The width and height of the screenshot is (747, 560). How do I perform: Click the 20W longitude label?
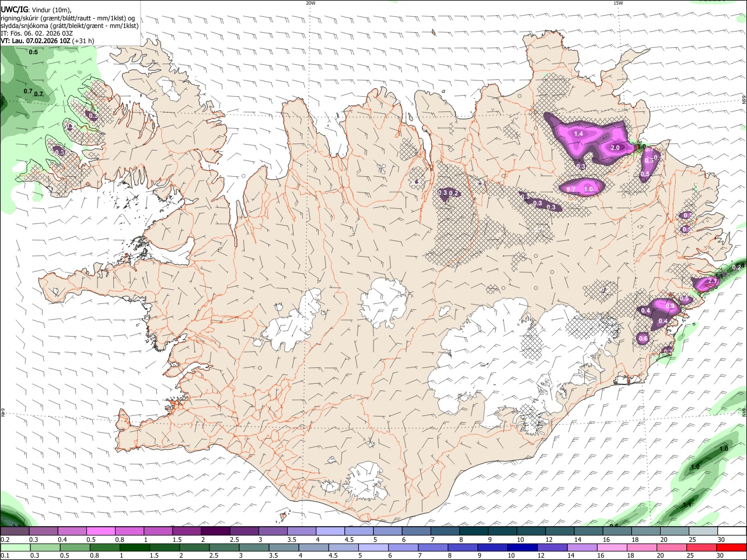310,3
